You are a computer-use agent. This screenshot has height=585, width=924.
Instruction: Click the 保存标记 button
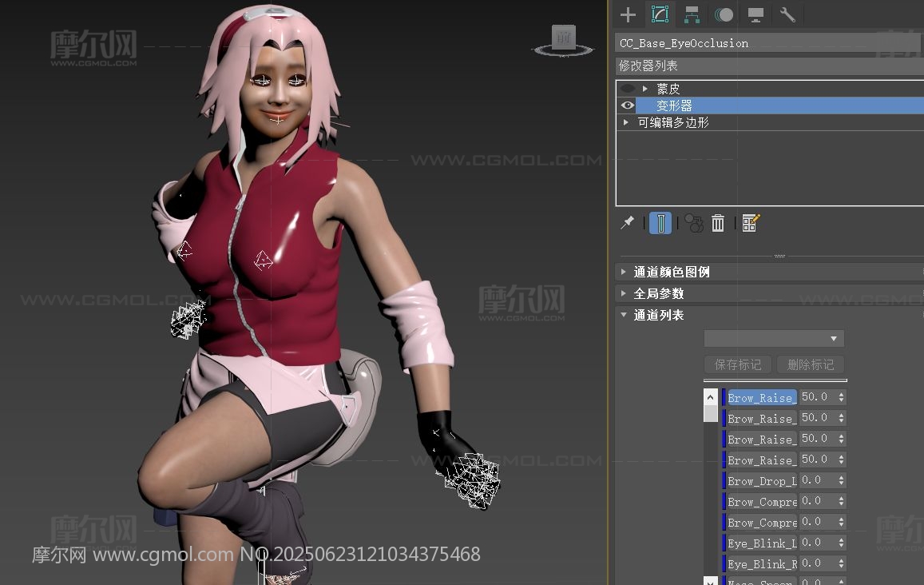click(739, 364)
